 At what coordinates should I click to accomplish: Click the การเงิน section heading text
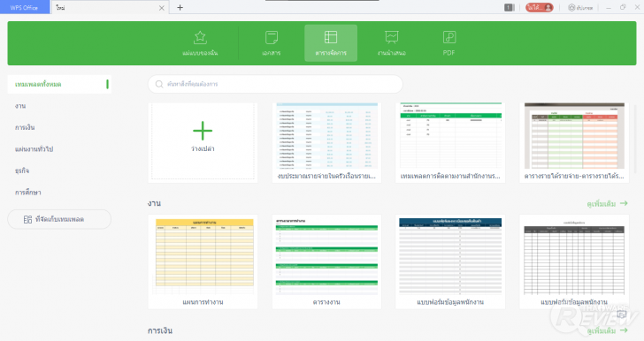160,330
